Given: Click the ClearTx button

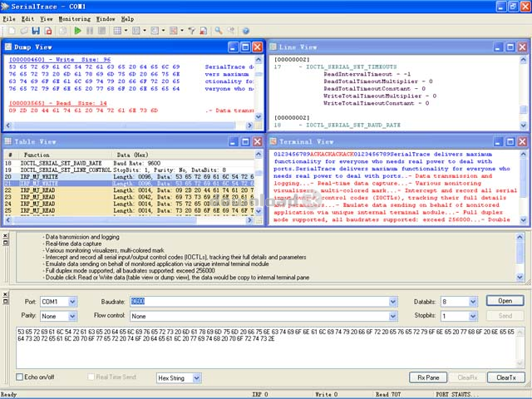Looking at the screenshot, I should click(x=506, y=377).
